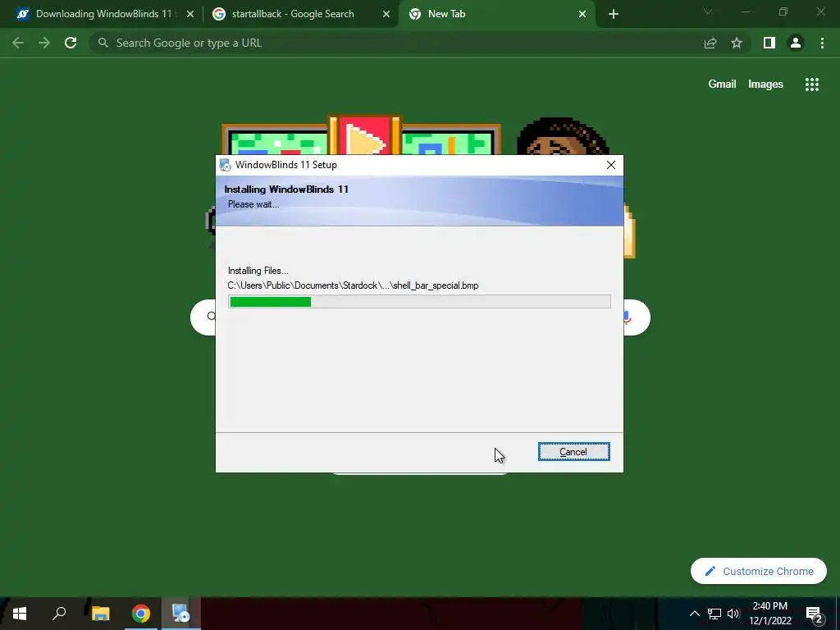840x630 pixels.
Task: Open the Windows Start menu
Action: tap(20, 614)
